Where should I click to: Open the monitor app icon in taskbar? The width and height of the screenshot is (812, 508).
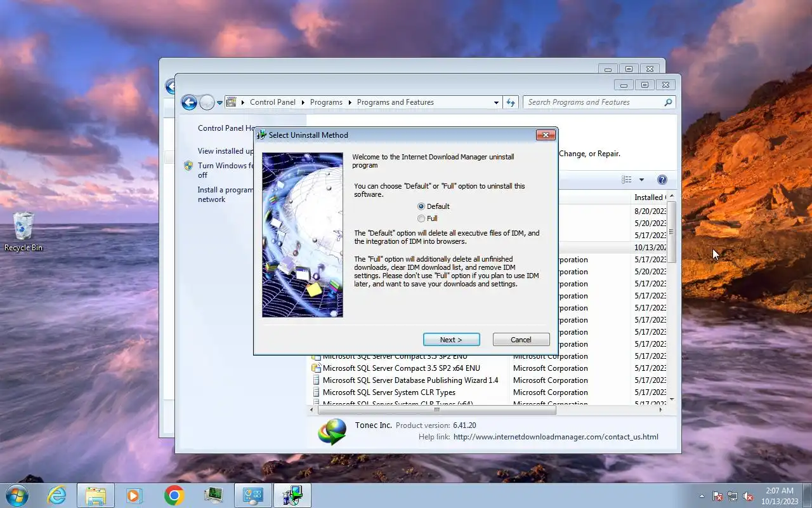coord(214,495)
